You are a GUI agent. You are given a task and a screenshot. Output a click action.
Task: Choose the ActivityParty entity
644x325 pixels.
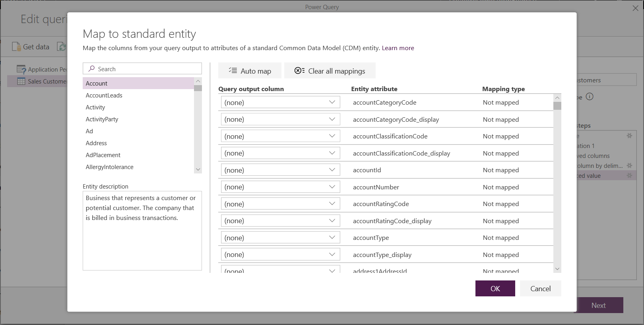tap(102, 119)
